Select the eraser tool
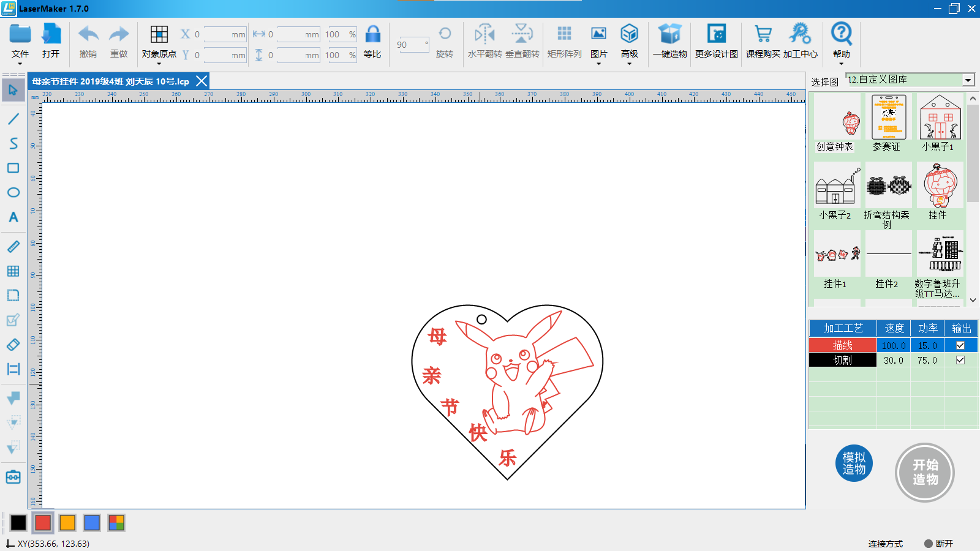The image size is (980, 551). (13, 345)
